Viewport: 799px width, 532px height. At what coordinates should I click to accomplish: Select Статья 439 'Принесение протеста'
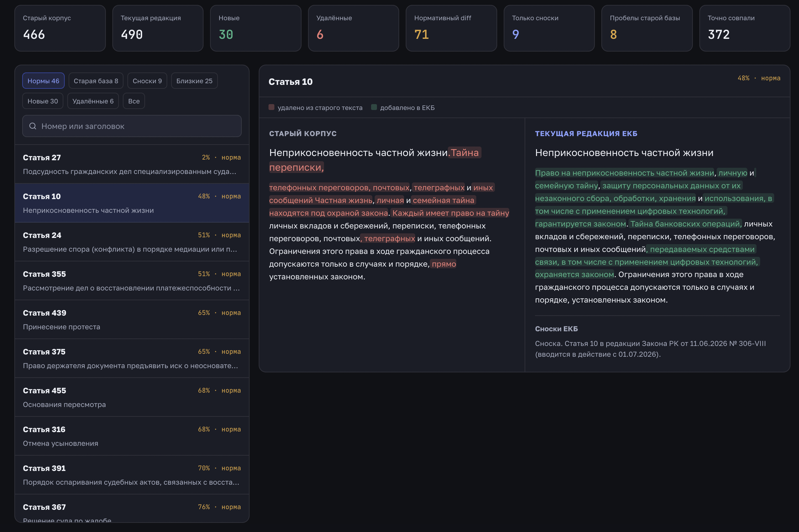[x=132, y=320]
